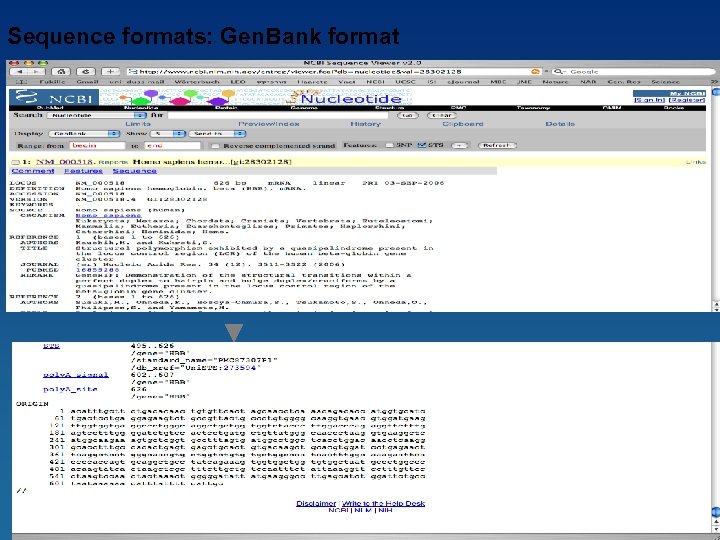Open the Search database dropdown showing Nucleotide
Image resolution: width=720 pixels, height=540 pixels.
(97, 115)
